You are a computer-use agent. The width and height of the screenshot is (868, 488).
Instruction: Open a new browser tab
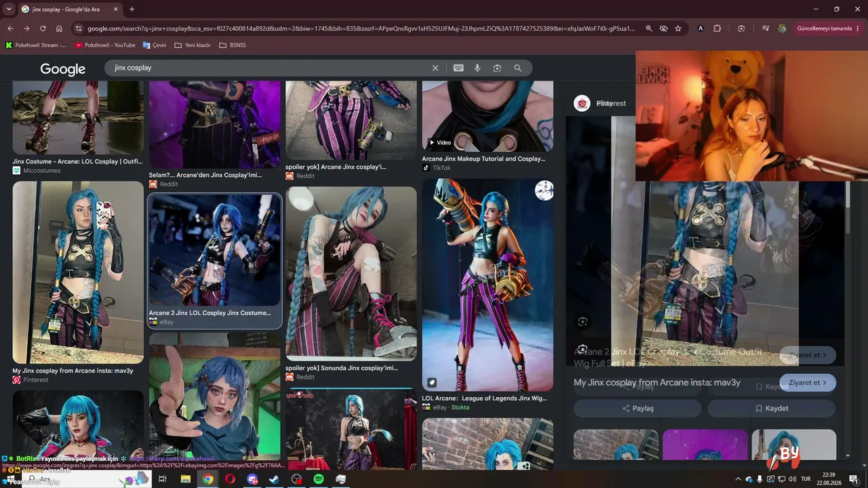(132, 9)
